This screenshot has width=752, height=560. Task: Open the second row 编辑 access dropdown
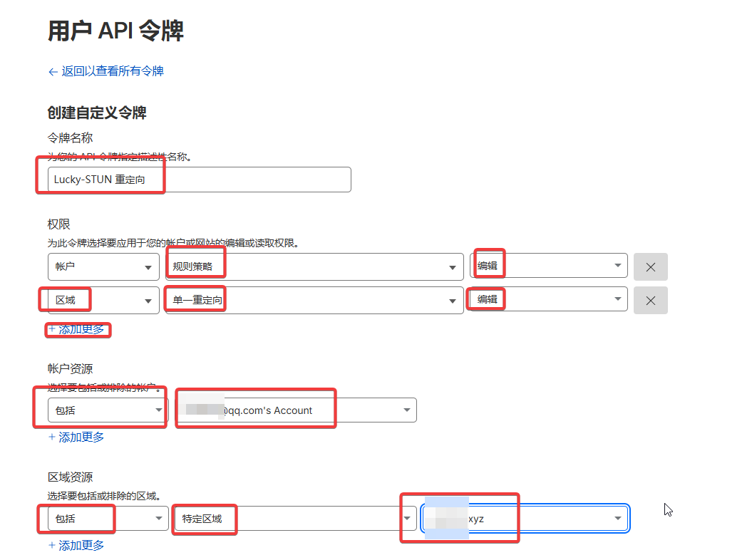549,300
